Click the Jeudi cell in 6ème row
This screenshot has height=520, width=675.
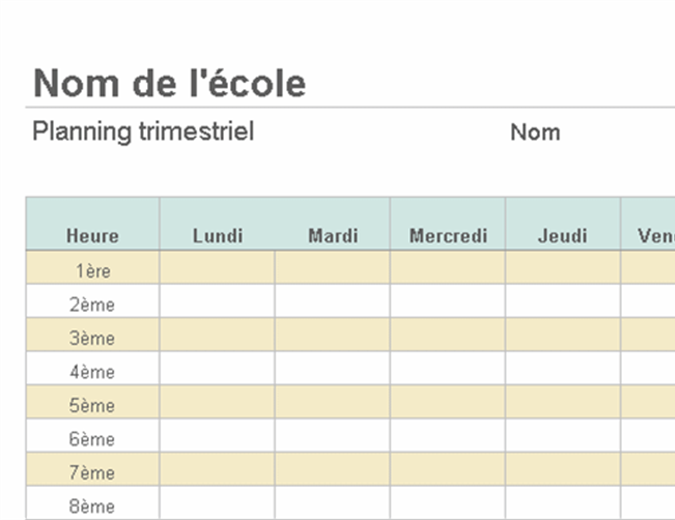click(x=562, y=439)
